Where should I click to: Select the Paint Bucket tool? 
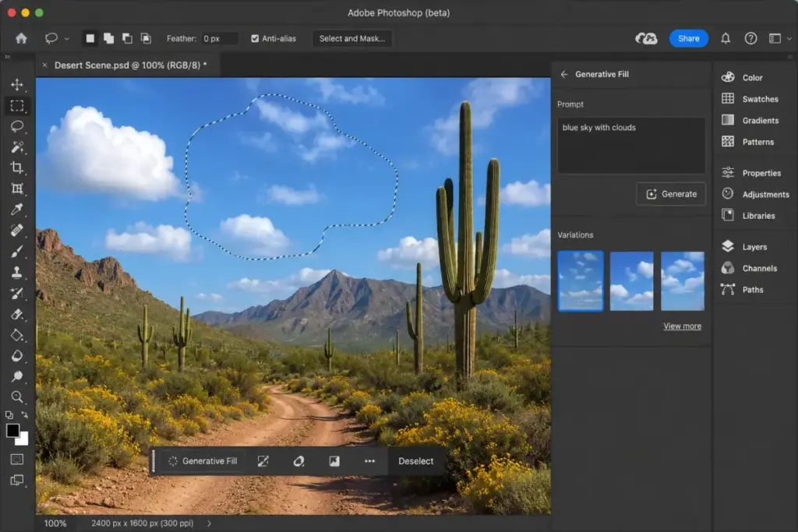point(17,335)
